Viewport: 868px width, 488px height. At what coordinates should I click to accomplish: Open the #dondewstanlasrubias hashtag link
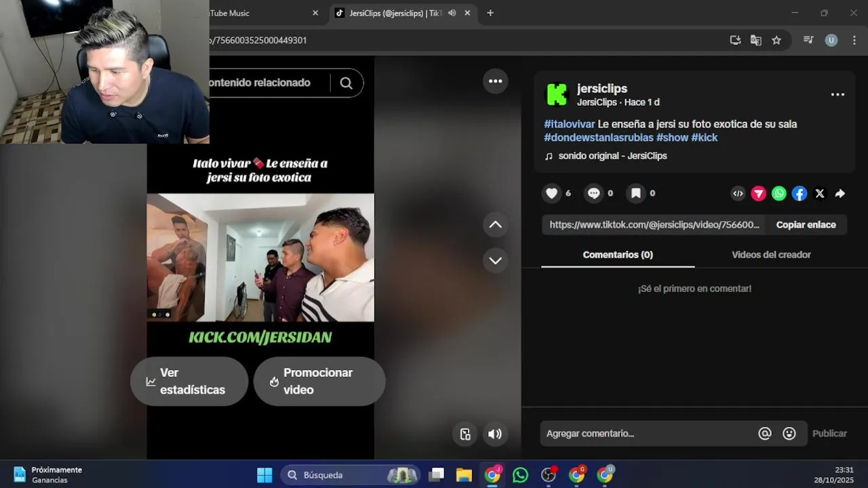click(x=599, y=138)
